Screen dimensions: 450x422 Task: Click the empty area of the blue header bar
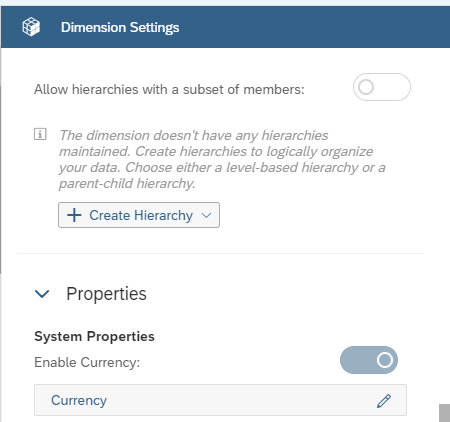pyautogui.click(x=313, y=27)
